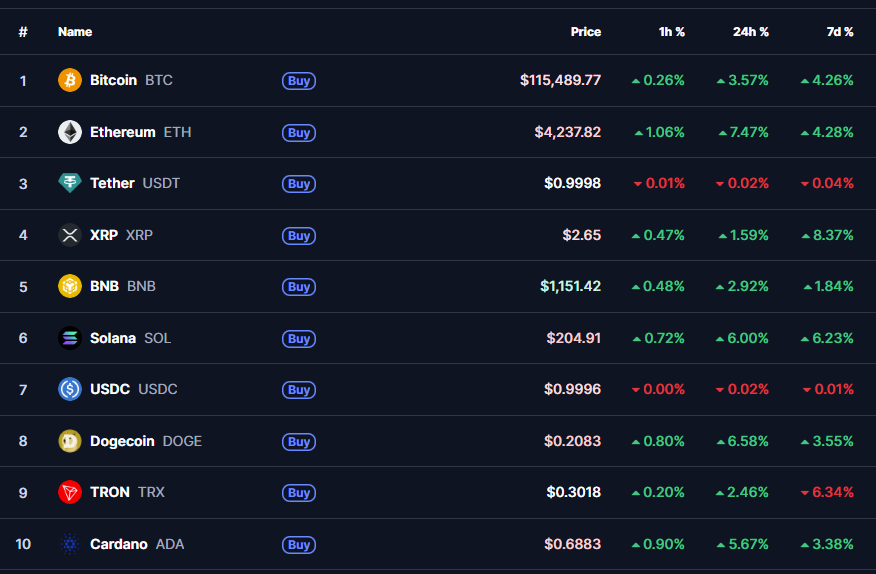Click Ethereum's 24h change 7.47%

coord(744,132)
